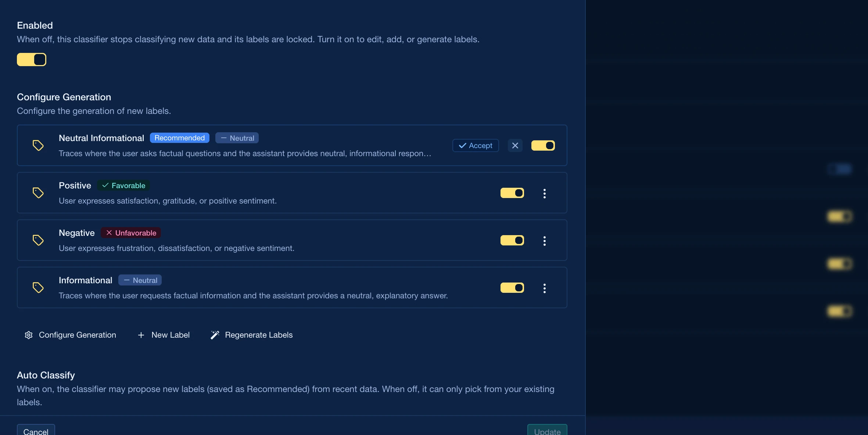Dismiss the Neutral Informational recommendation with X
The image size is (868, 435).
(515, 145)
